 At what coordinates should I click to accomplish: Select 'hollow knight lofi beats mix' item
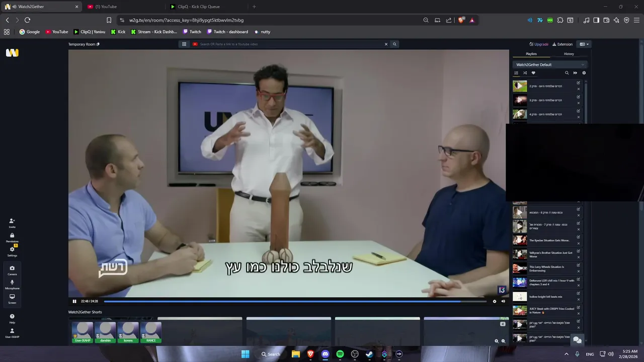tap(546, 297)
